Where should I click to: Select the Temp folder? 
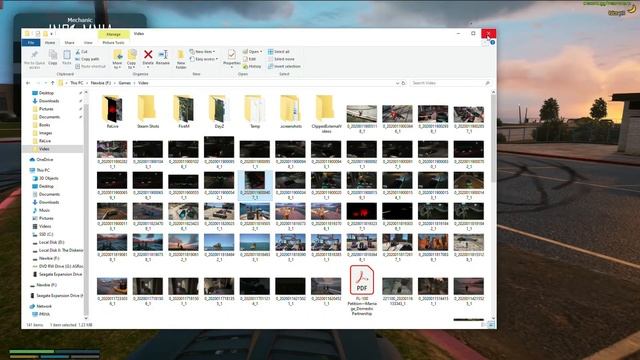(255, 111)
